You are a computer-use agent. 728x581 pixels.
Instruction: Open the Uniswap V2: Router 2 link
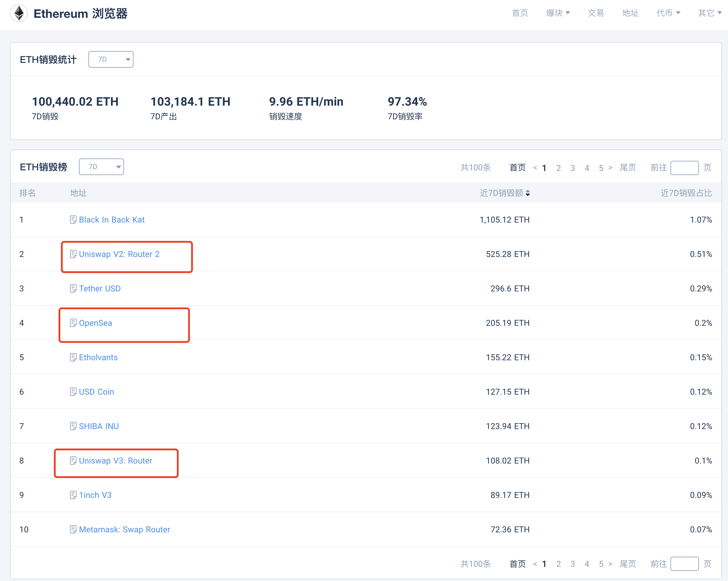click(x=119, y=254)
